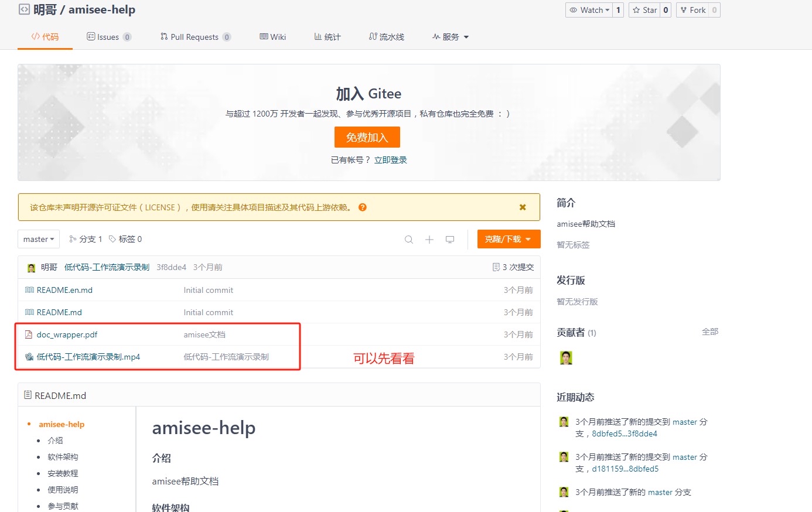Click the avatar beside the 8dbfed5...3f8dde4 activity
The width and height of the screenshot is (812, 512).
(x=564, y=422)
